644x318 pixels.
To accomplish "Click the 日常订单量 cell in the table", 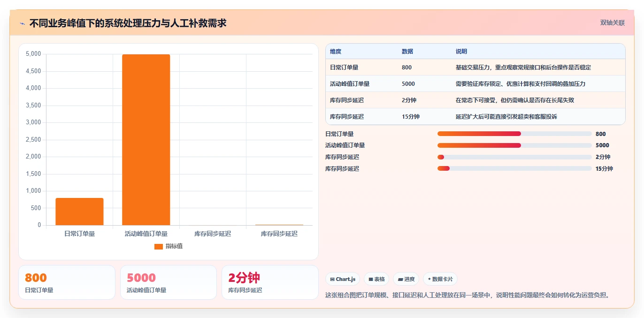I will tap(344, 68).
